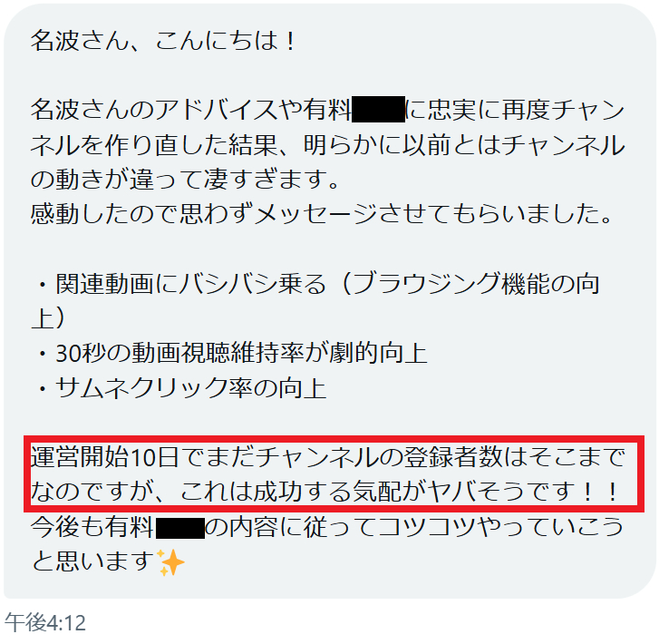Screen dimensions: 659x644
Task: Click the text の動きが違って凄すぎます。
Action: pos(185,179)
